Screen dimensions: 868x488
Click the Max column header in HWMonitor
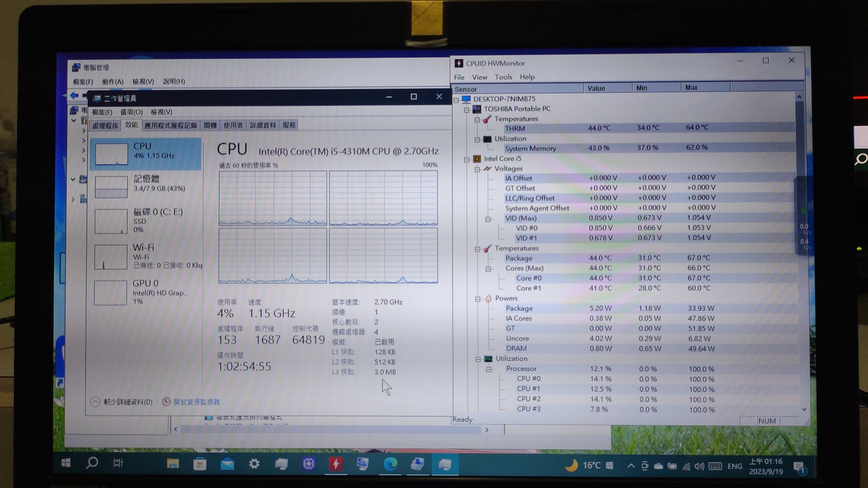coord(706,87)
